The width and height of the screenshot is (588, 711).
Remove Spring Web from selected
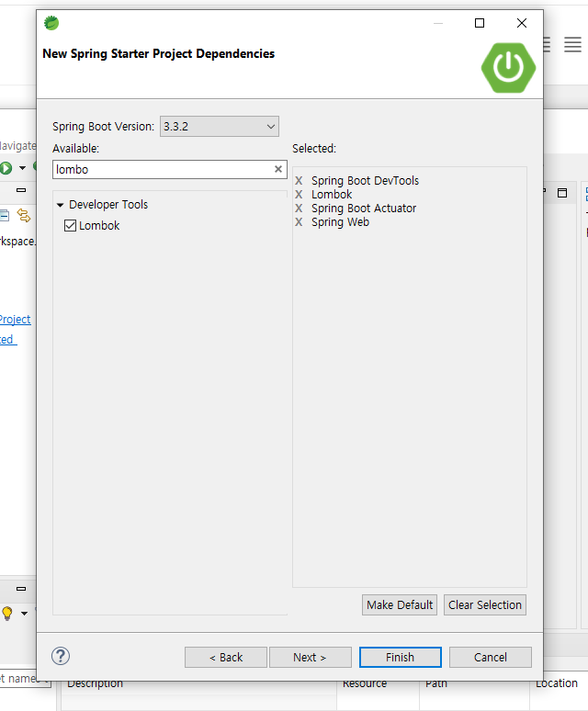pyautogui.click(x=299, y=222)
